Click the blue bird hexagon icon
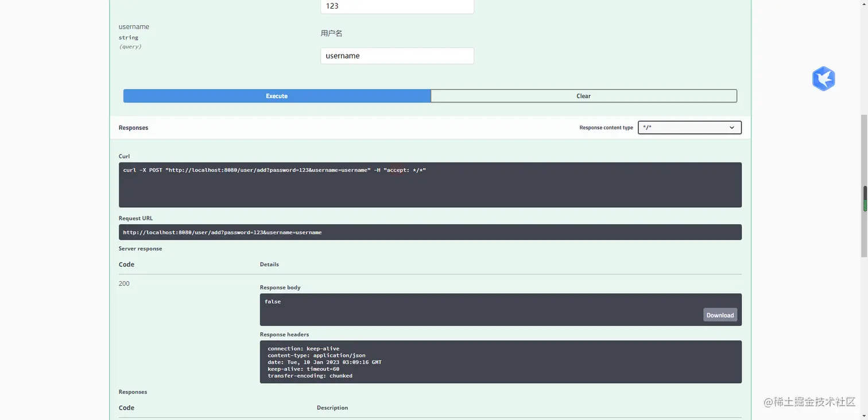868x420 pixels. [x=823, y=79]
